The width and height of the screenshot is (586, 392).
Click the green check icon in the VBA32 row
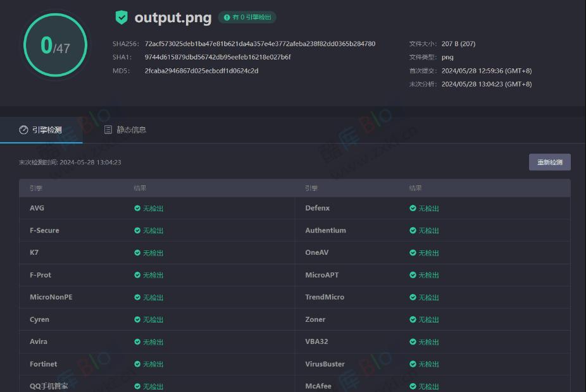(413, 342)
